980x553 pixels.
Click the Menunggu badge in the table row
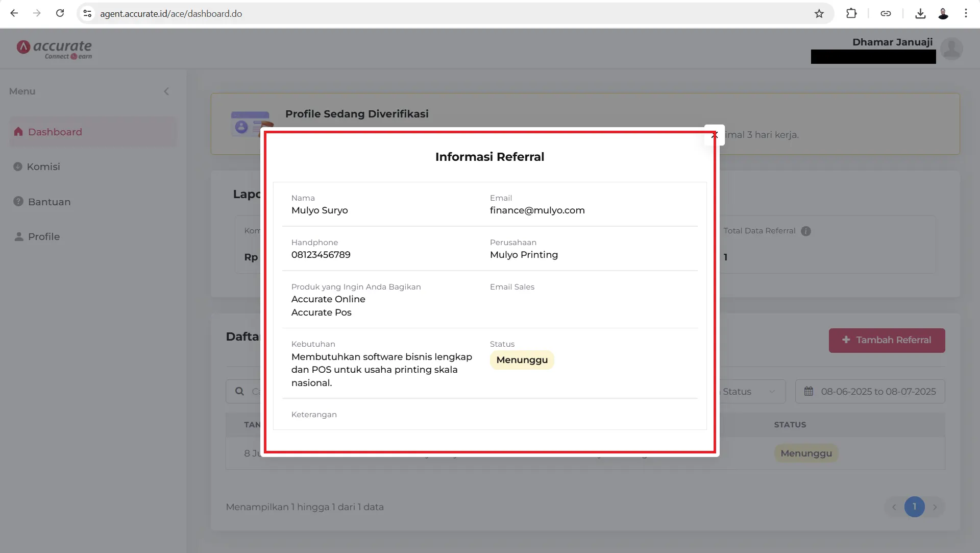pyautogui.click(x=806, y=453)
